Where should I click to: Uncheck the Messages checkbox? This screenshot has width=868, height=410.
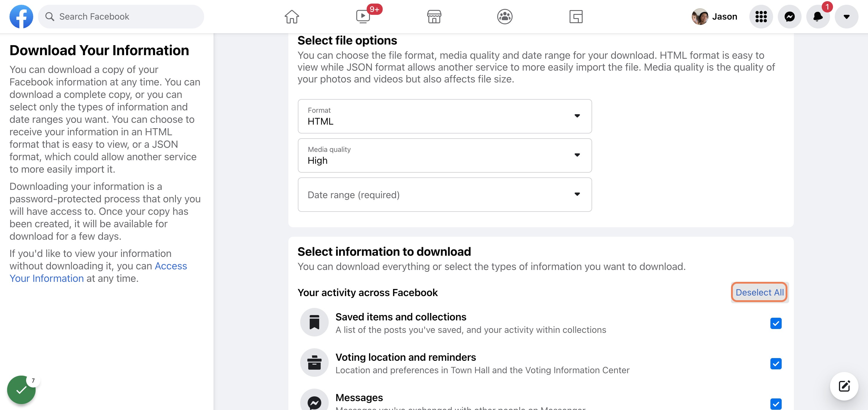(776, 404)
